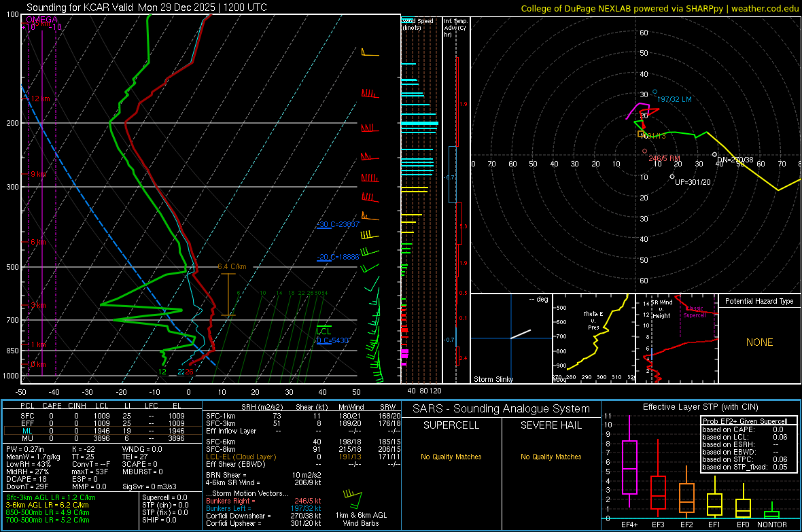Click the SigSvr = 0 m3/s3 value
Image resolution: width=802 pixels, height=532 pixels.
[x=150, y=486]
